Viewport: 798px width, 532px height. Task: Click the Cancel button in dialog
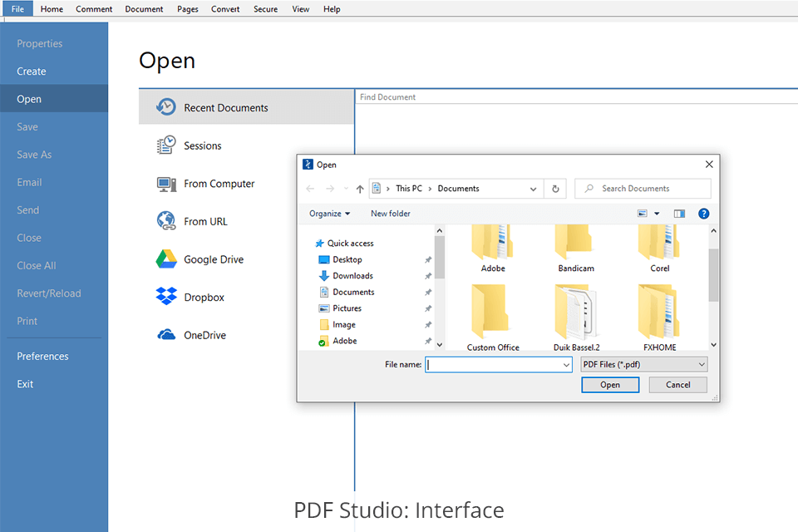tap(678, 384)
